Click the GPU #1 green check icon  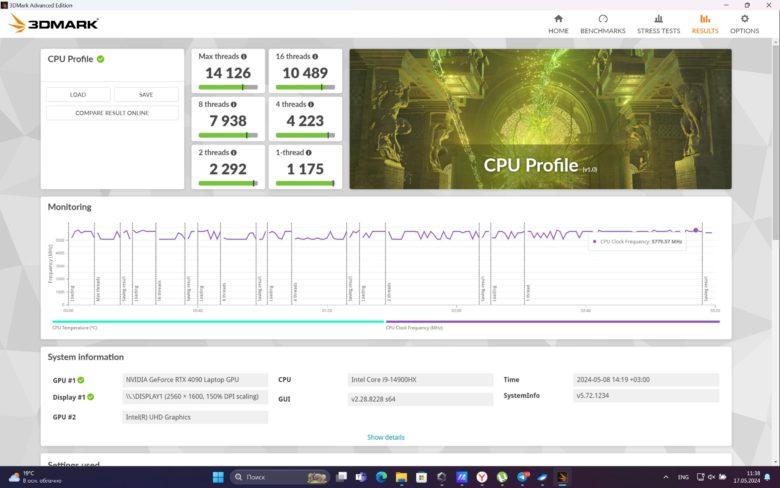81,380
